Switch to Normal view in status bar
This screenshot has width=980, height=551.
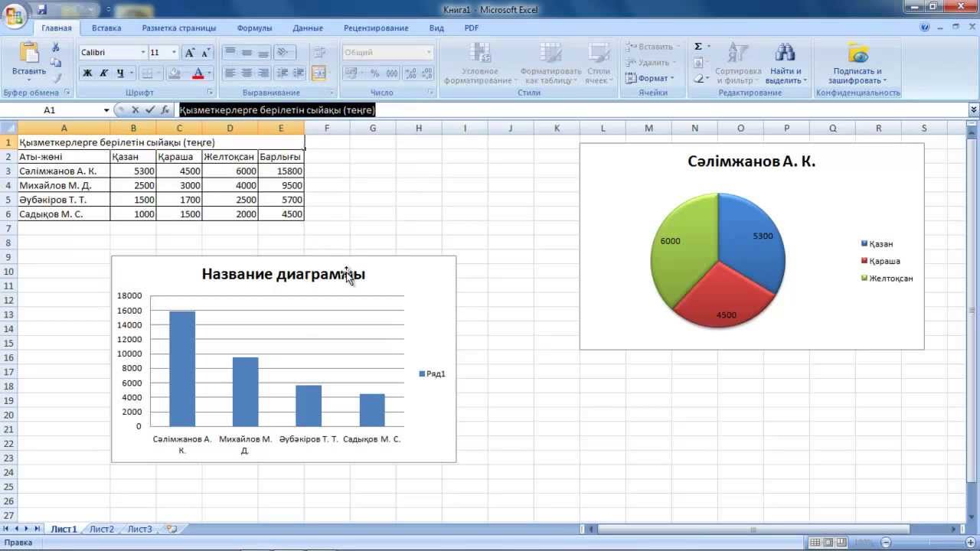pyautogui.click(x=816, y=543)
